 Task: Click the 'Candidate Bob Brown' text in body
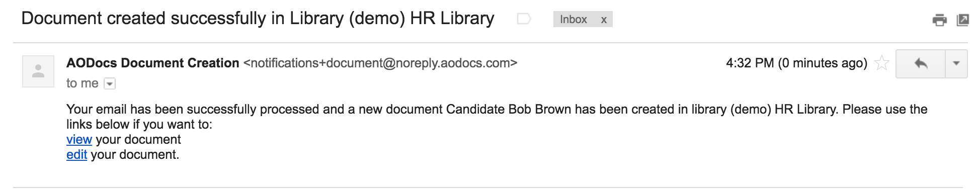pos(509,109)
